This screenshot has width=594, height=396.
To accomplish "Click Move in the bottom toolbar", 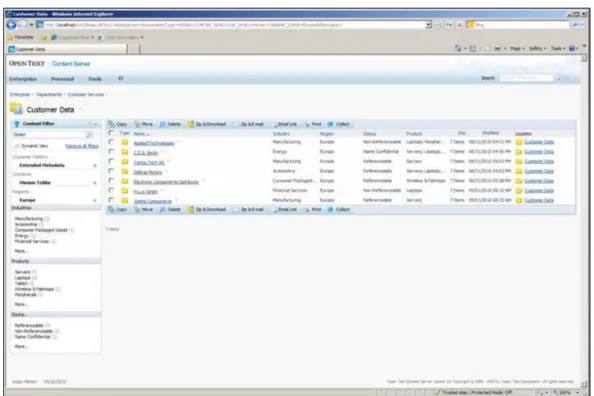I will [144, 210].
